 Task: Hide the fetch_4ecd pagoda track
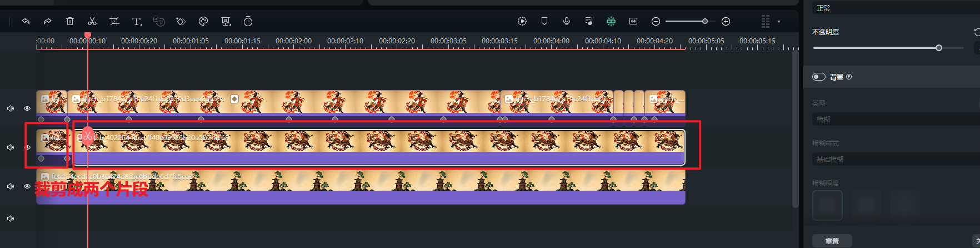[x=27, y=186]
